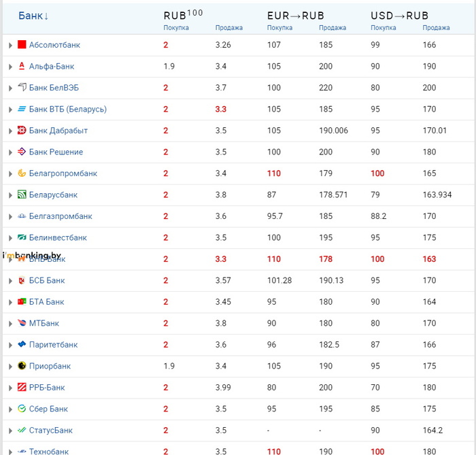Click the МТБанк logo icon
Image resolution: width=476 pixels, height=455 pixels.
click(22, 322)
